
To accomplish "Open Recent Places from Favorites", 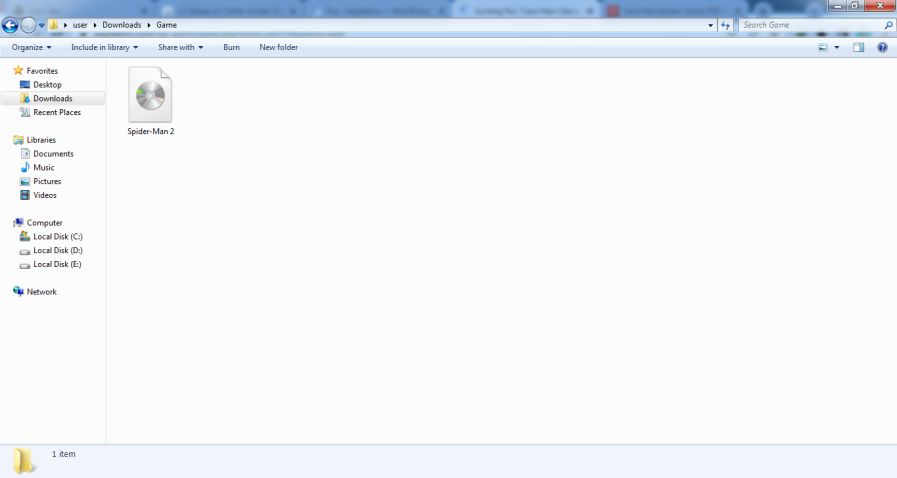I will (x=57, y=112).
